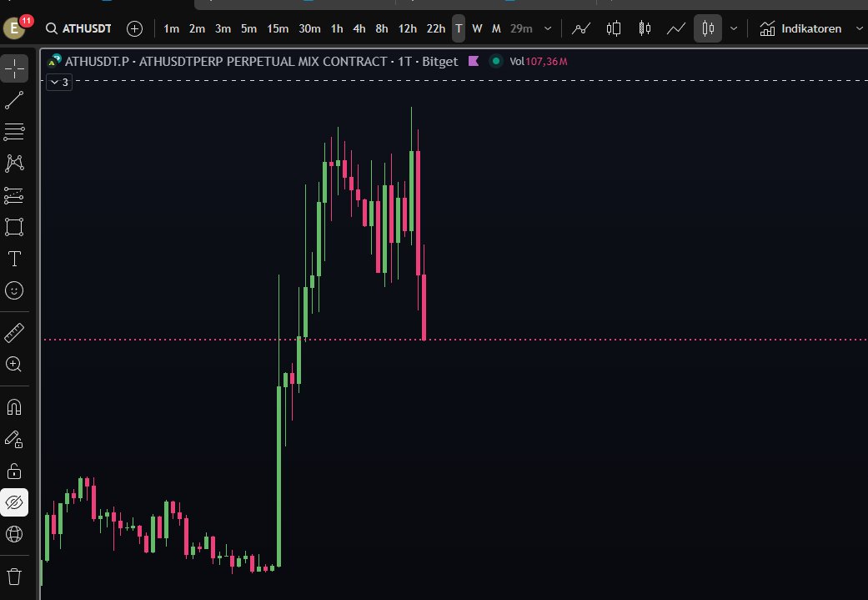
Task: Select the ruler measure tool
Action: tap(14, 332)
